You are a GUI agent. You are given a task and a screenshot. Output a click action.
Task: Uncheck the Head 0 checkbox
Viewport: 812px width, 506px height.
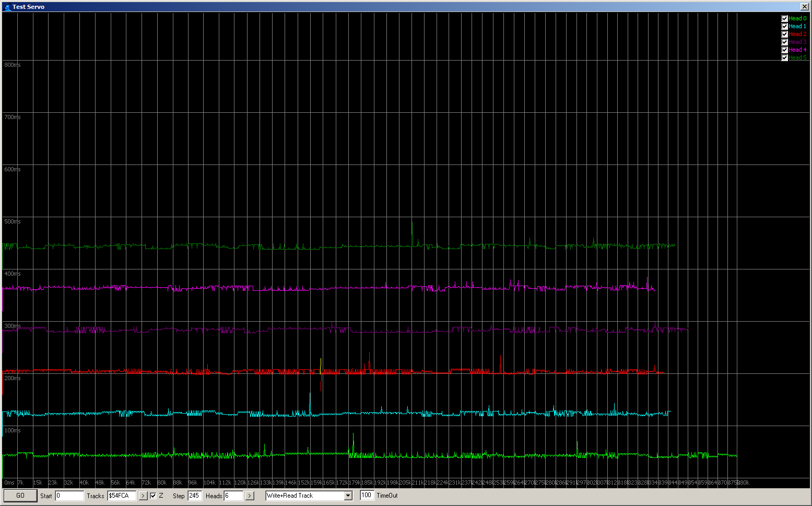point(784,18)
